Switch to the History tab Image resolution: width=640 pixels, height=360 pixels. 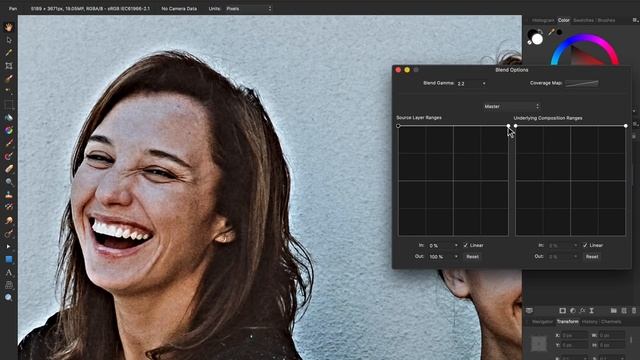click(x=589, y=322)
